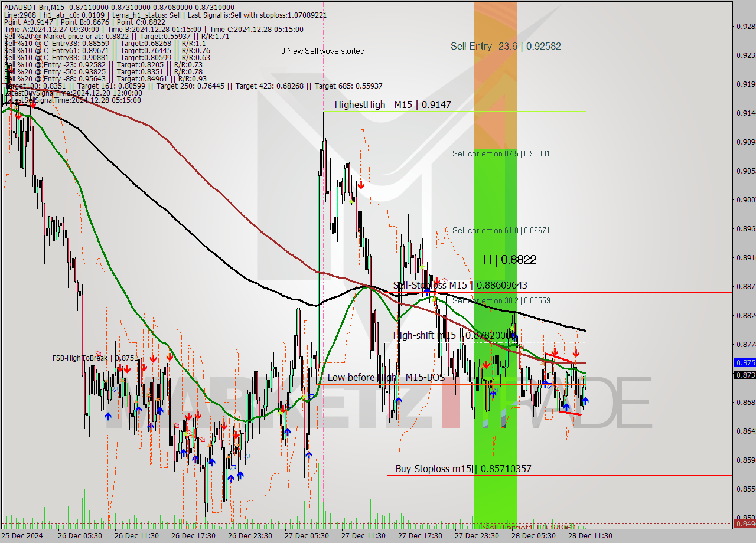
Task: Click the 0.859 price axis label
Action: (745, 460)
